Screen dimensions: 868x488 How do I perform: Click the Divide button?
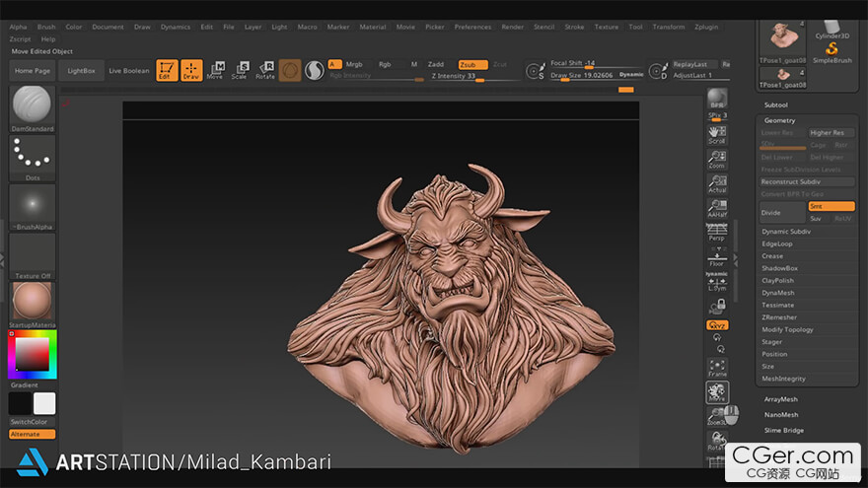tap(783, 213)
